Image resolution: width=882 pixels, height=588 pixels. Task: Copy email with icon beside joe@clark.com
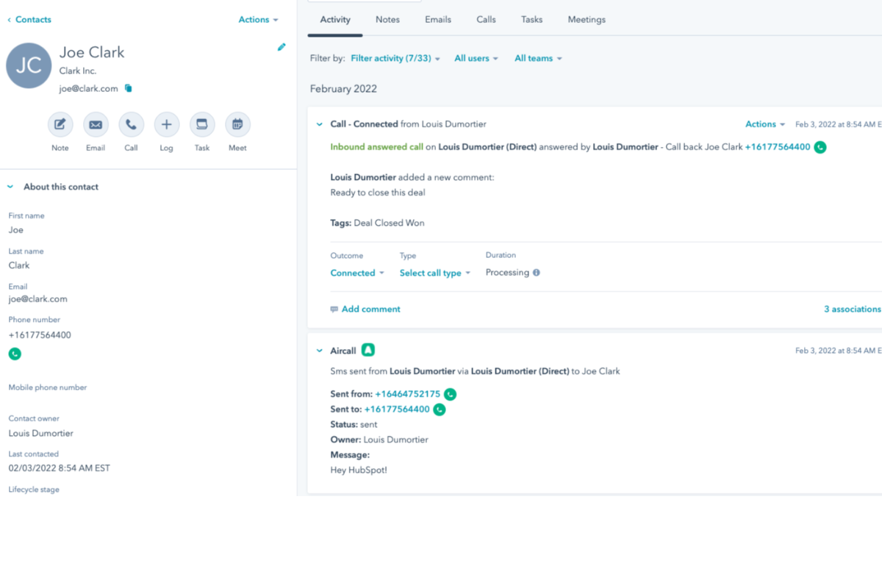coord(129,88)
